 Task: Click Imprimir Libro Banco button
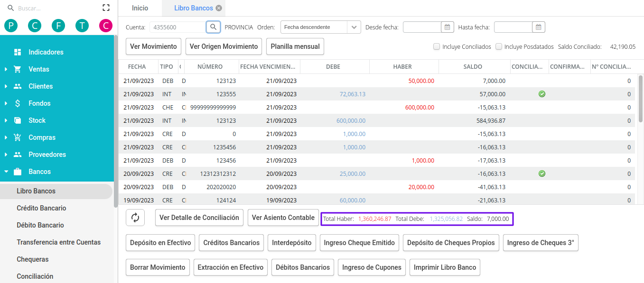point(445,267)
